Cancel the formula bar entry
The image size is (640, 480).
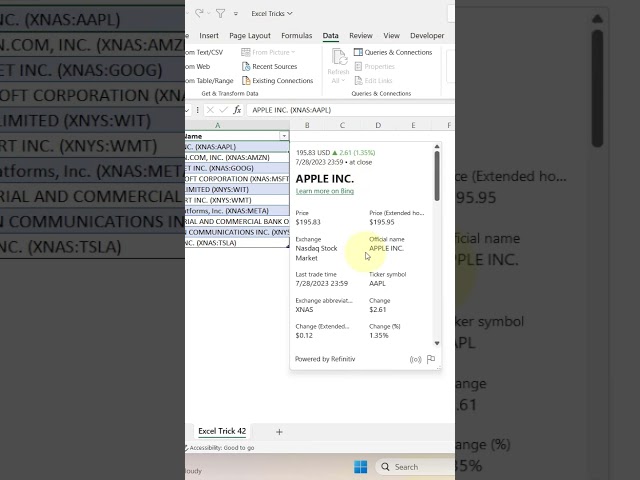point(210,110)
